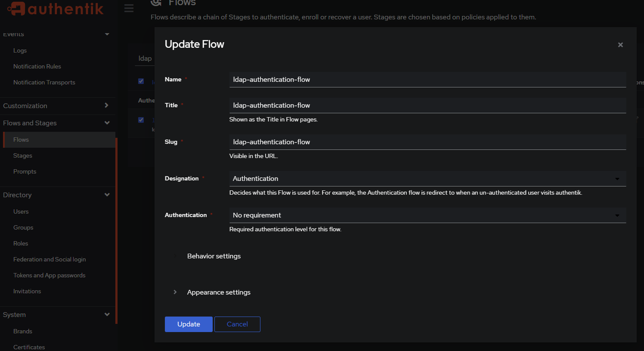Image resolution: width=644 pixels, height=351 pixels.
Task: Toggle the hamburger sidebar menu icon
Action: (129, 8)
